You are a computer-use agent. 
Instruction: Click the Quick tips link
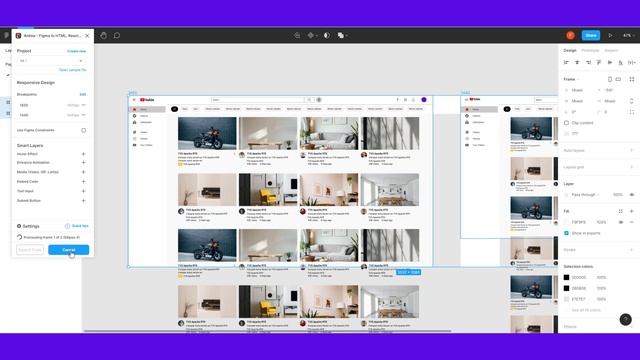[x=77, y=226]
